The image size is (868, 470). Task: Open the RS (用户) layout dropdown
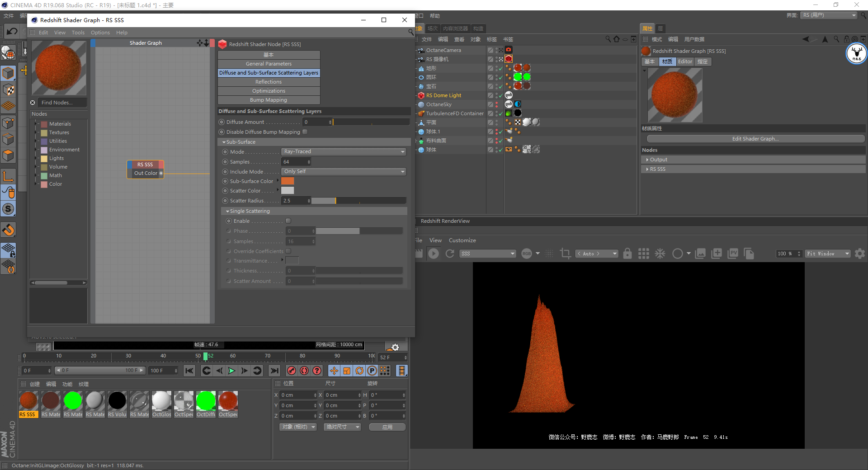pos(829,15)
